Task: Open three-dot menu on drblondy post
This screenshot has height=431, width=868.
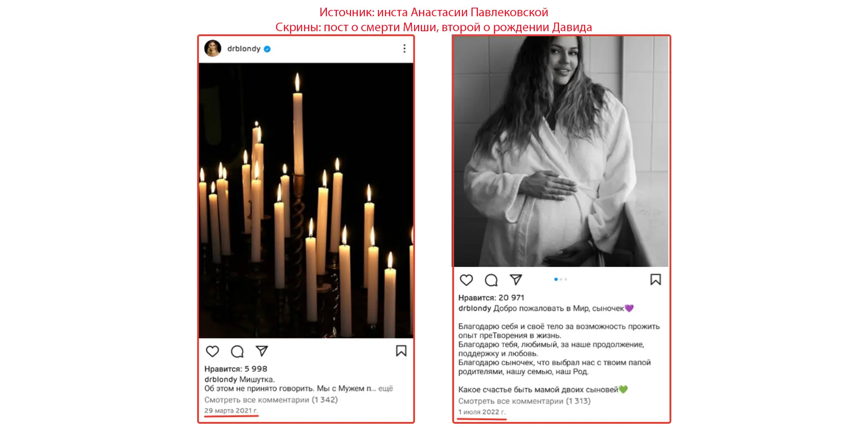Action: 404,48
